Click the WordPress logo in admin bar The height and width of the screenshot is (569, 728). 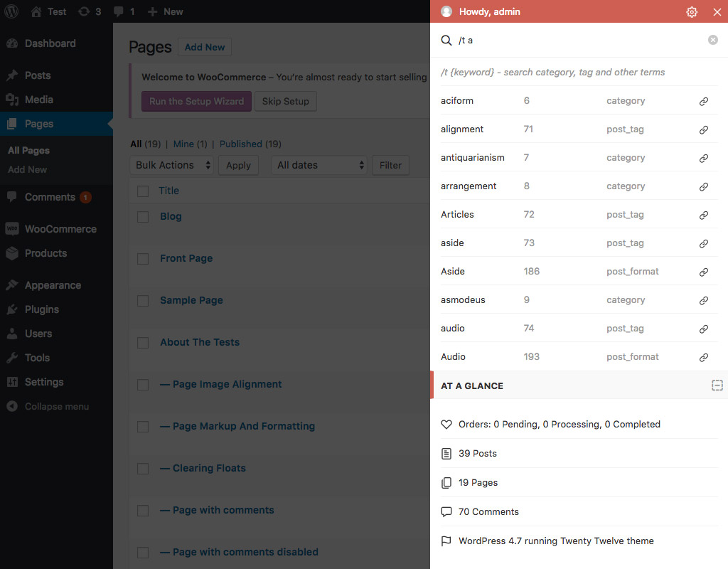coord(12,11)
